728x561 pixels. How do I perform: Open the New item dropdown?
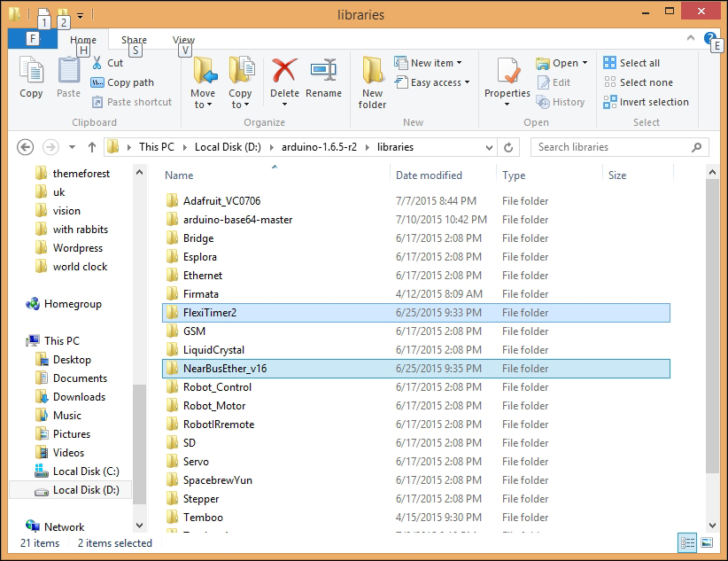428,63
